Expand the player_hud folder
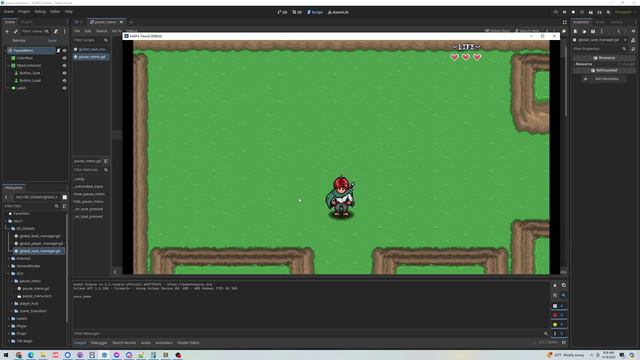This screenshot has width=640, height=360. point(12,304)
